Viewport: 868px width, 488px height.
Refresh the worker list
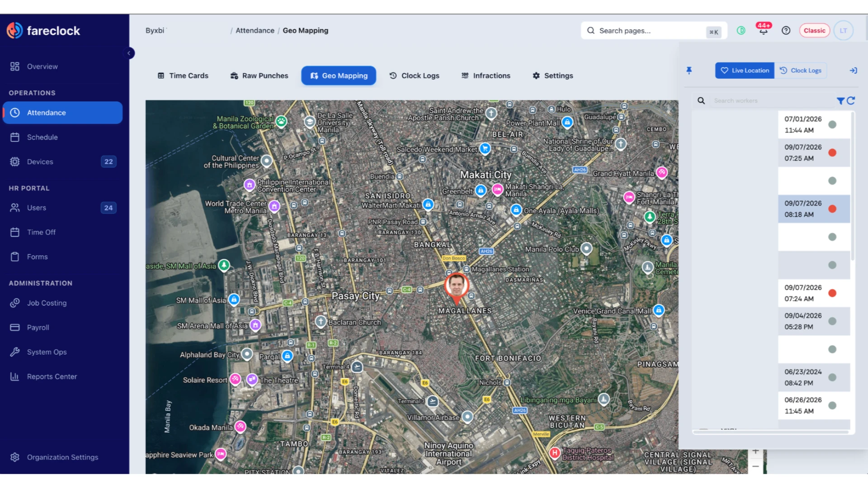click(851, 100)
